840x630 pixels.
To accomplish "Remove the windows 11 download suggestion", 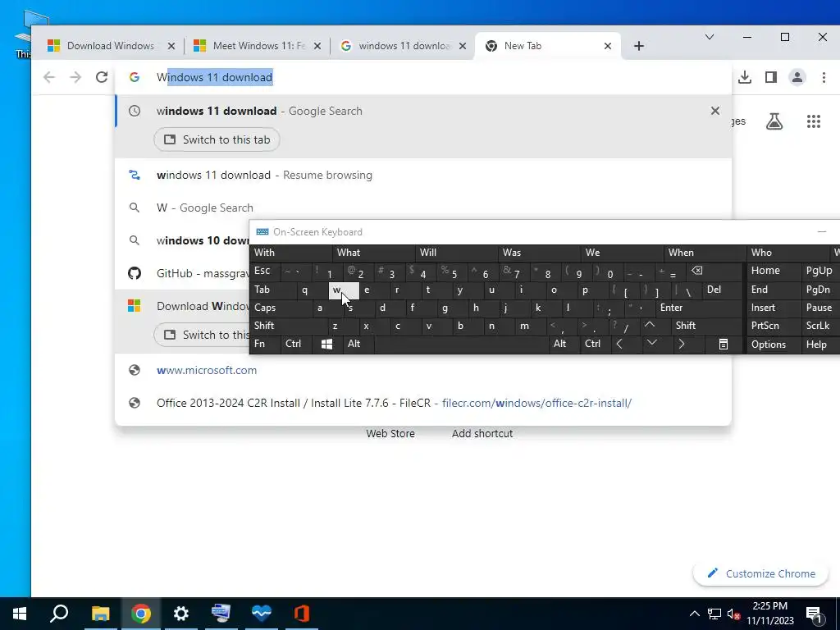I will 715,111.
